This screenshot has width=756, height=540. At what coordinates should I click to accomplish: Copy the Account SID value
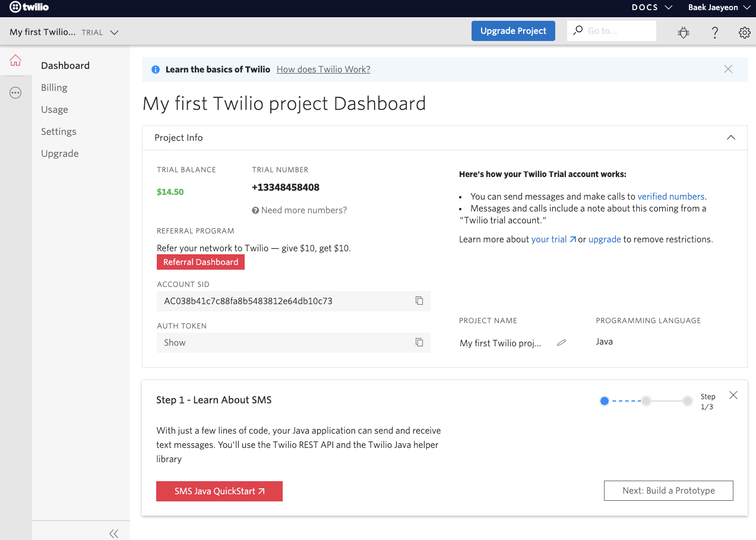[x=419, y=301]
